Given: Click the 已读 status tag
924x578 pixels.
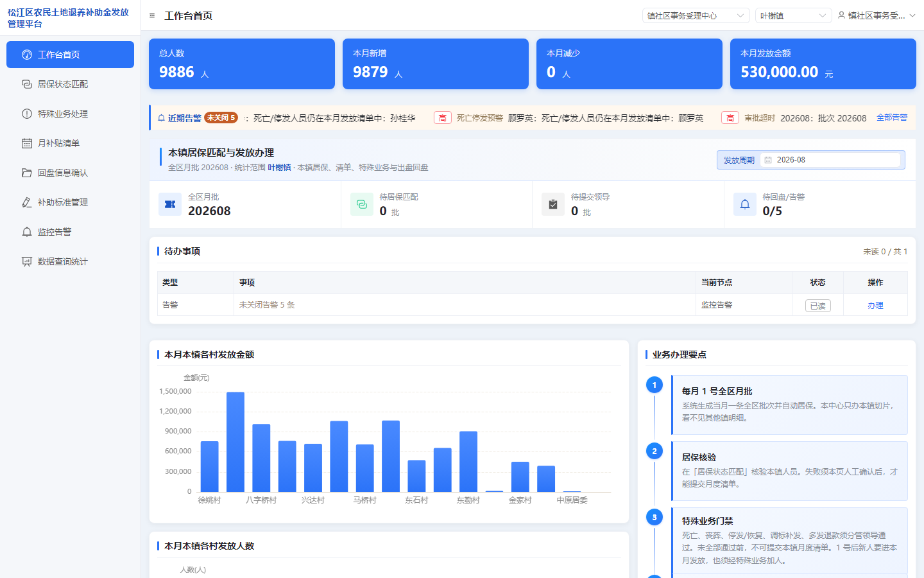Looking at the screenshot, I should 818,306.
